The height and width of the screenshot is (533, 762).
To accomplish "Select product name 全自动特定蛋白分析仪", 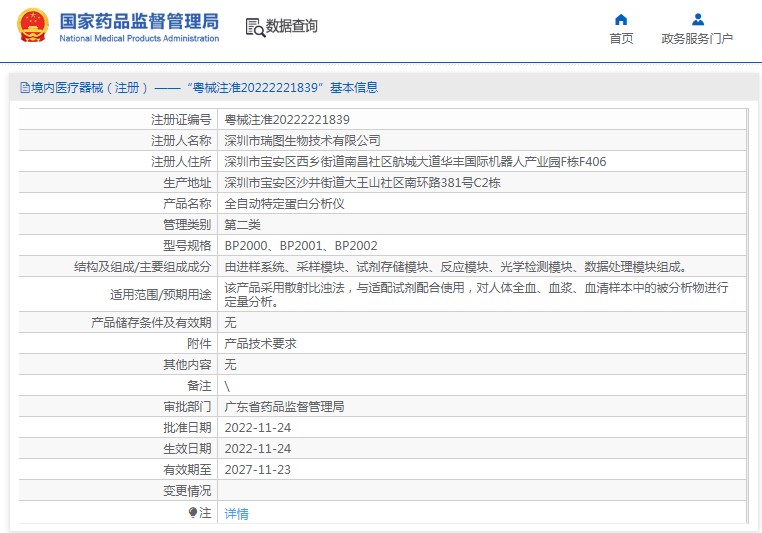I will (284, 204).
